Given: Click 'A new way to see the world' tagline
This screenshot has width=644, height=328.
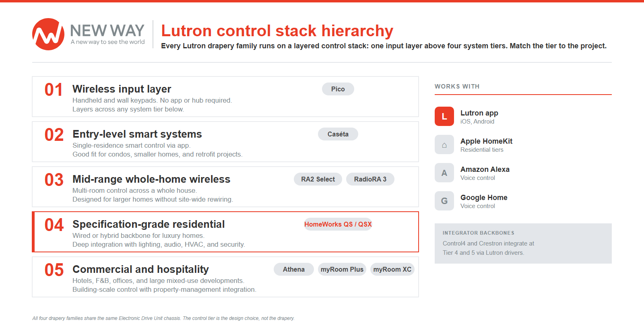Looking at the screenshot, I should (107, 42).
